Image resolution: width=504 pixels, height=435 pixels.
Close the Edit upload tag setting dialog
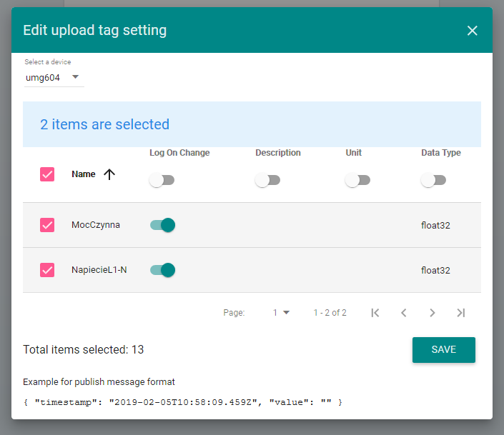[472, 31]
